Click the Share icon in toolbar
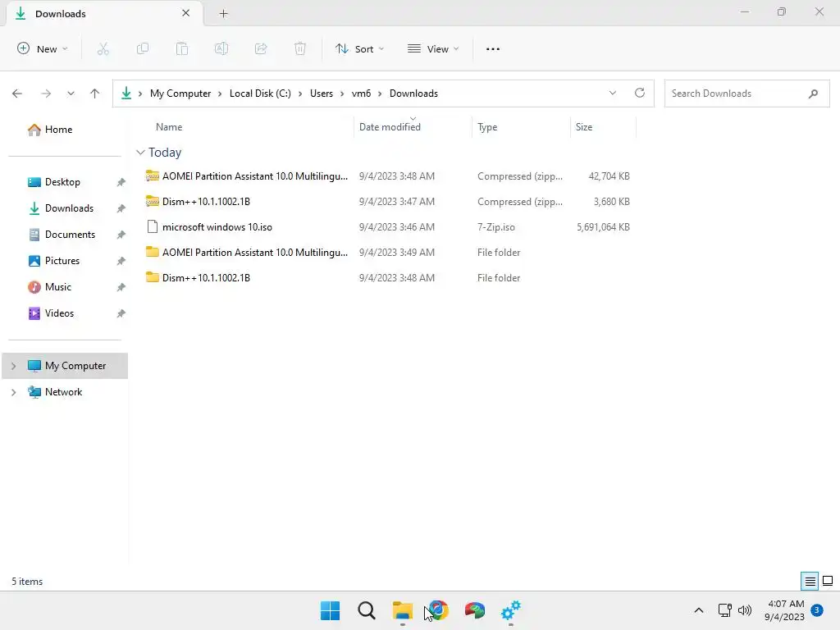The width and height of the screenshot is (840, 630). (x=261, y=48)
